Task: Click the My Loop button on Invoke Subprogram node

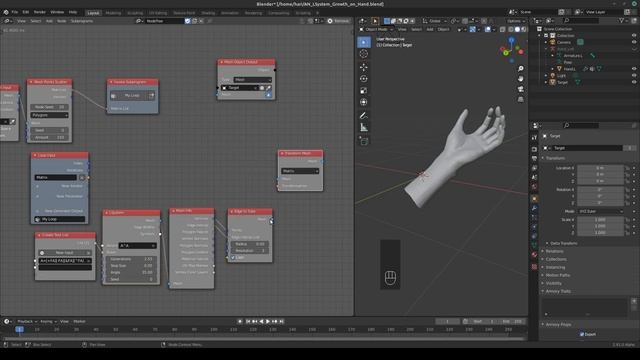Action: 132,96
